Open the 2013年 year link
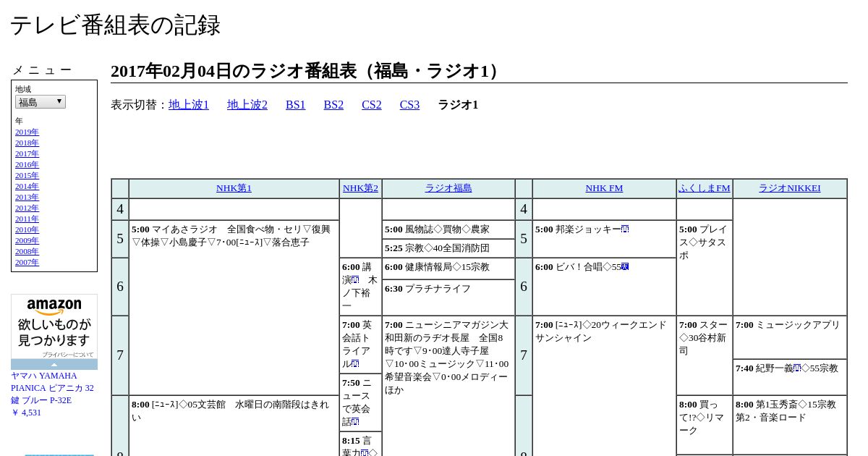Image resolution: width=868 pixels, height=456 pixels. 27,198
